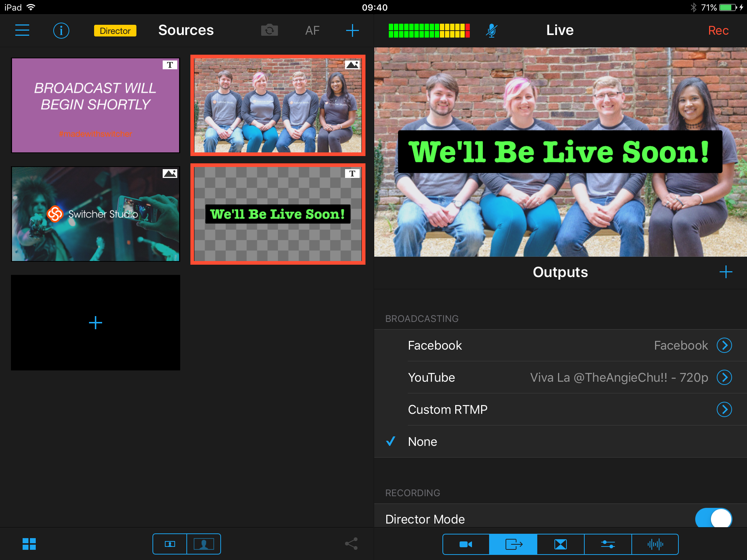Screen dimensions: 747x560
Task: Expand Facebook output settings chevron
Action: (x=724, y=345)
